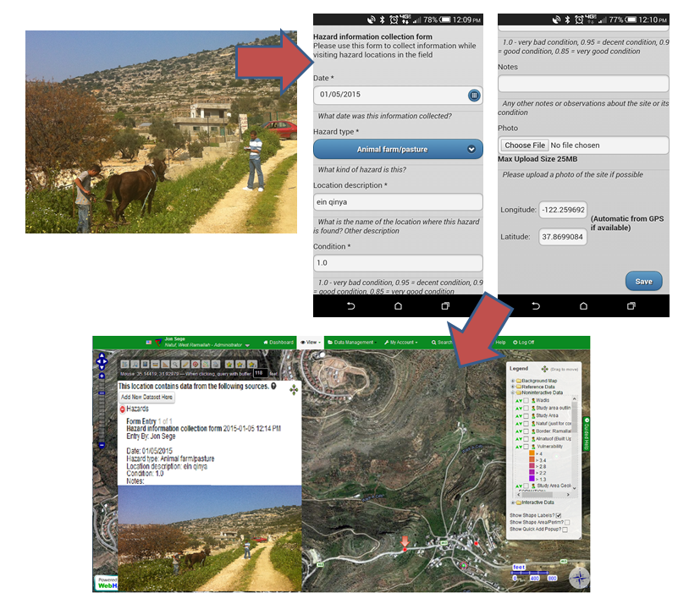Click the first star bookmark toolbar icon
700x604 pixels.
229,364
